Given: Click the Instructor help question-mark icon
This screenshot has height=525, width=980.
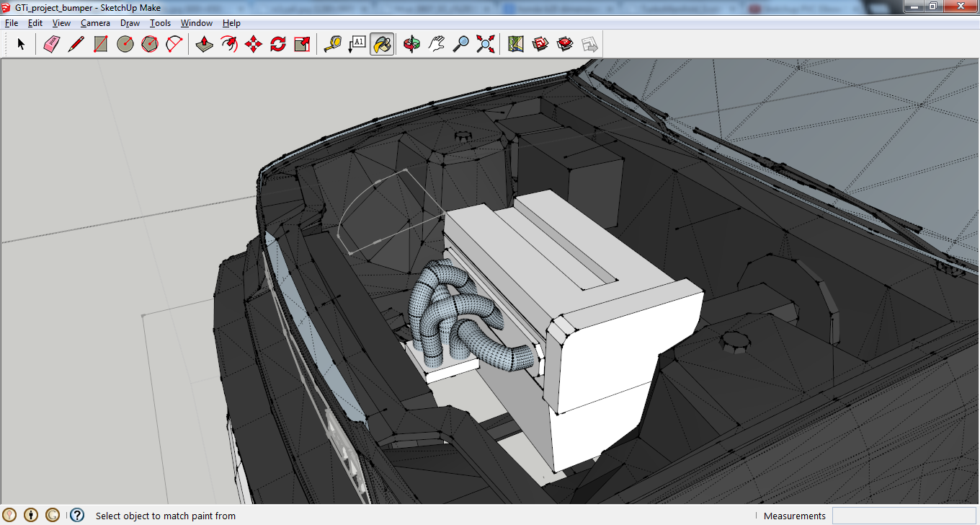Looking at the screenshot, I should coord(77,515).
